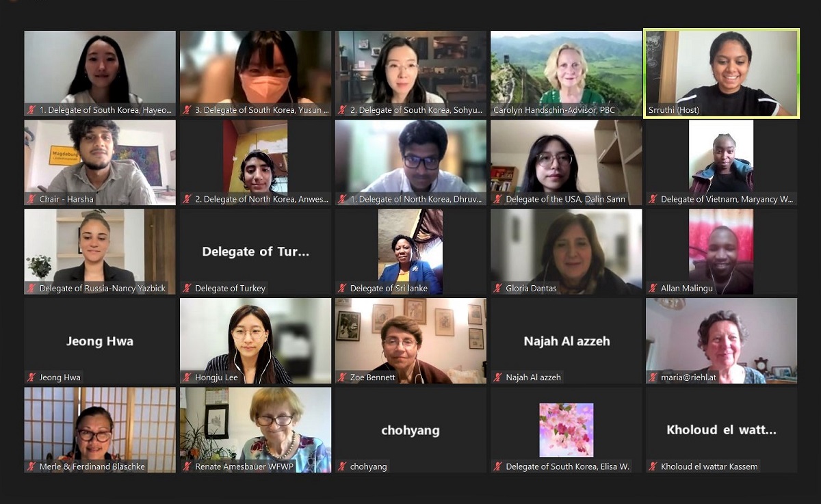Image resolution: width=821 pixels, height=504 pixels.
Task: Click the Delegate of Sri Lanke video
Action: coord(410,252)
